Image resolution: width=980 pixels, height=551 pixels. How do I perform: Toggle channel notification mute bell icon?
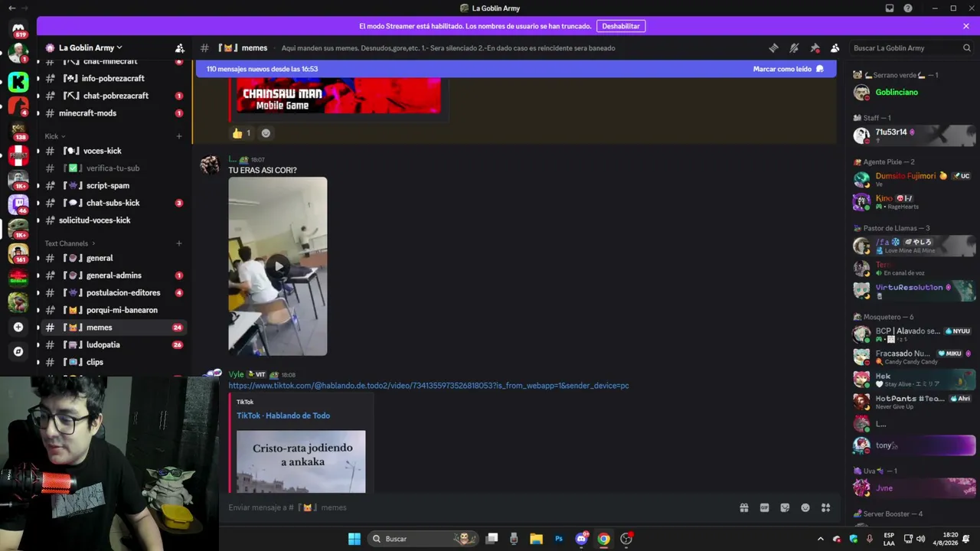[794, 47]
